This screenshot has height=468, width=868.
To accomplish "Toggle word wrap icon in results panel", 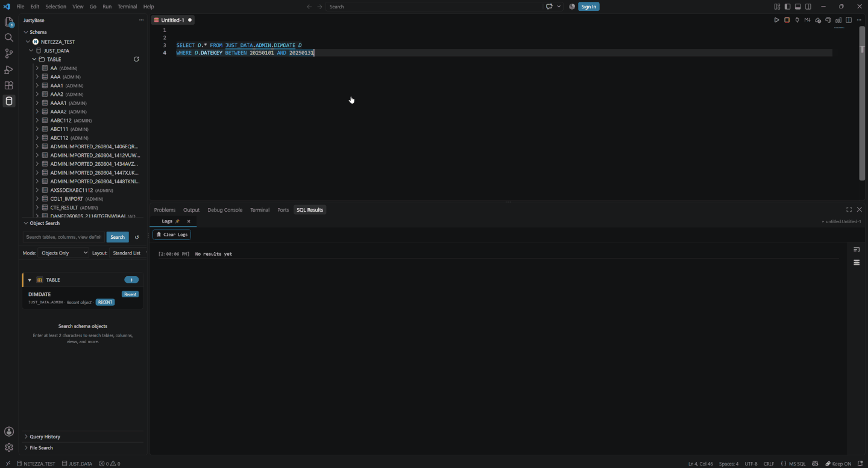I will click(x=857, y=249).
